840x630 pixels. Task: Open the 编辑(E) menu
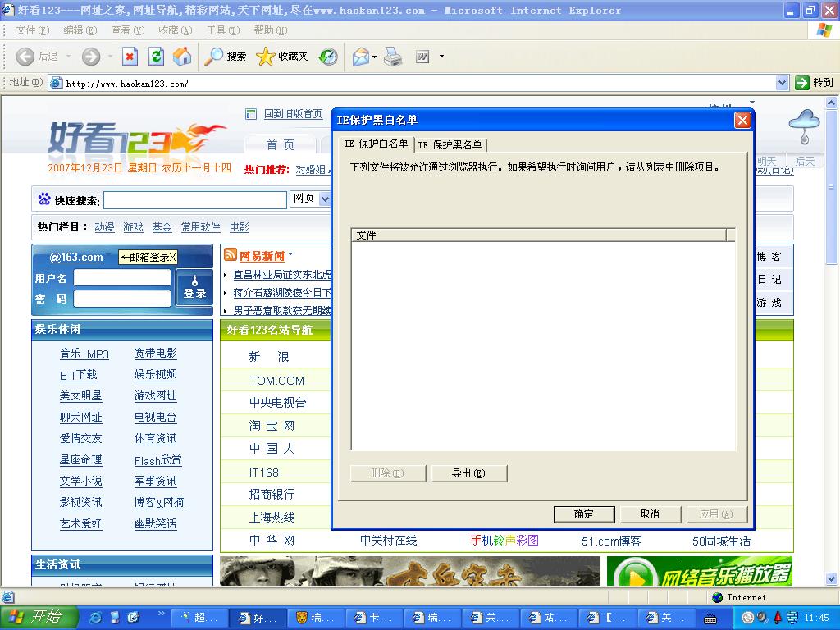click(80, 30)
